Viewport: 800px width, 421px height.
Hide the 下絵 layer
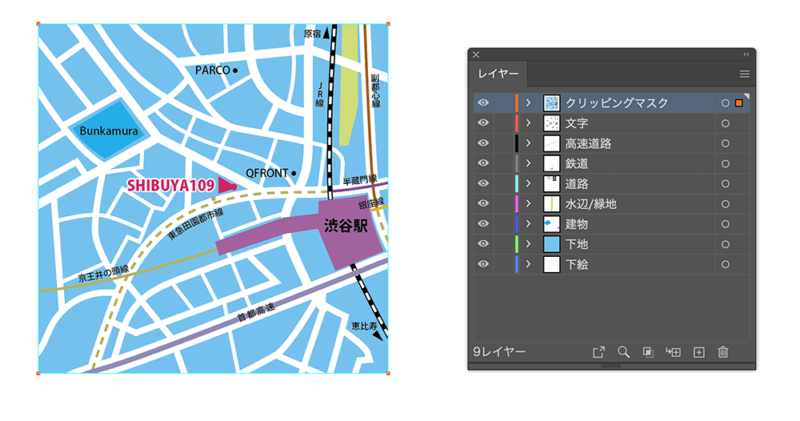(x=483, y=264)
